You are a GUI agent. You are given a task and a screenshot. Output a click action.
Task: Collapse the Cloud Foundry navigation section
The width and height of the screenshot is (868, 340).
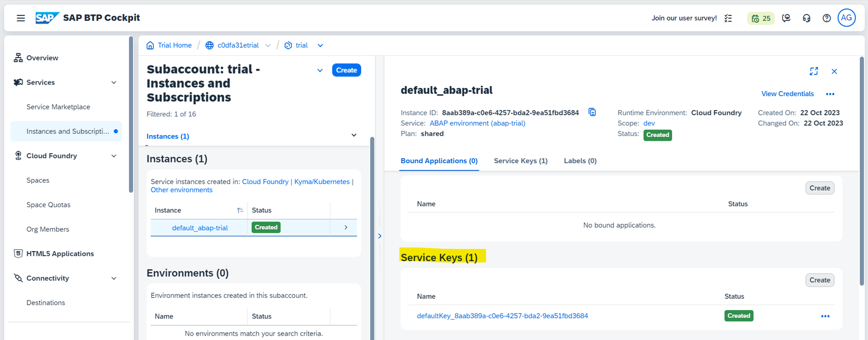114,156
